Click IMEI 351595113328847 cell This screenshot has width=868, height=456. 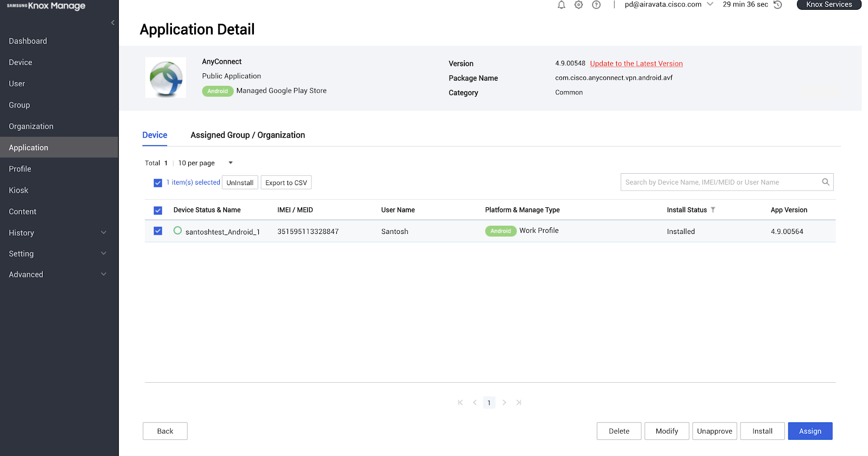[308, 231]
